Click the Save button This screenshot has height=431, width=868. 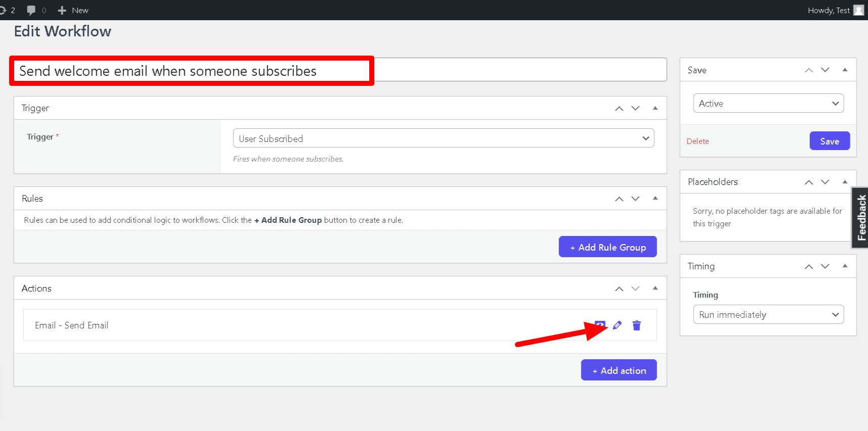830,141
